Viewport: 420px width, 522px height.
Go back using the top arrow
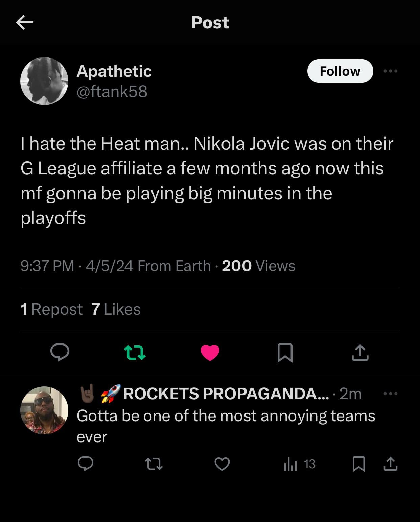pos(25,23)
